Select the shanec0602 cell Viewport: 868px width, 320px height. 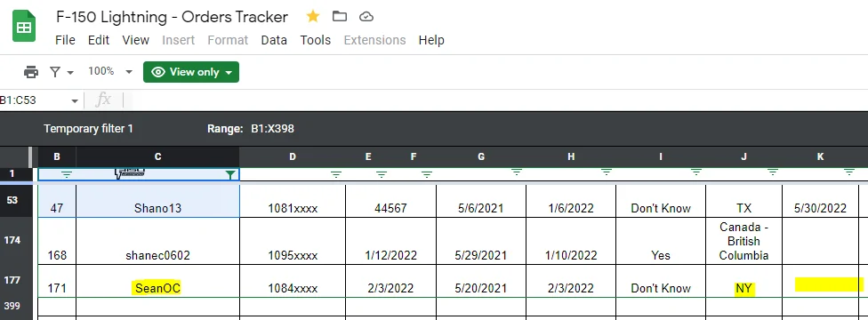click(x=157, y=241)
